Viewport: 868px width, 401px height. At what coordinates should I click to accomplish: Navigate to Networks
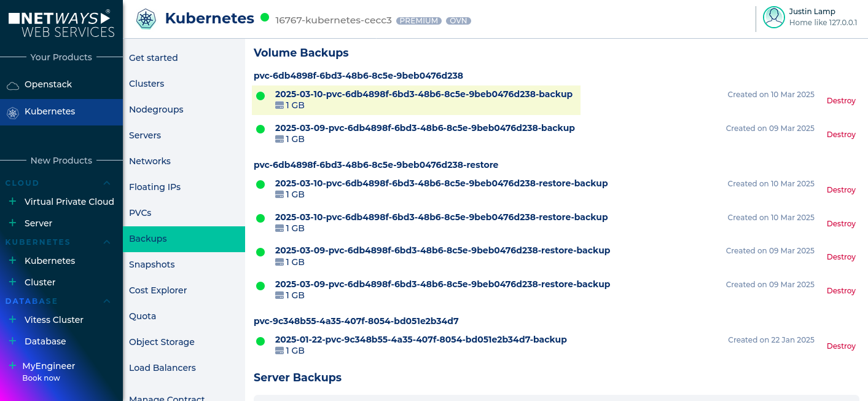(x=184, y=161)
